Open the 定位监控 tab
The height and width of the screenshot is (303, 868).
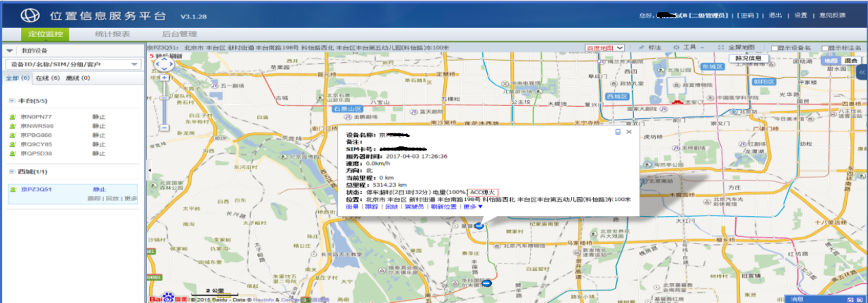tap(47, 34)
